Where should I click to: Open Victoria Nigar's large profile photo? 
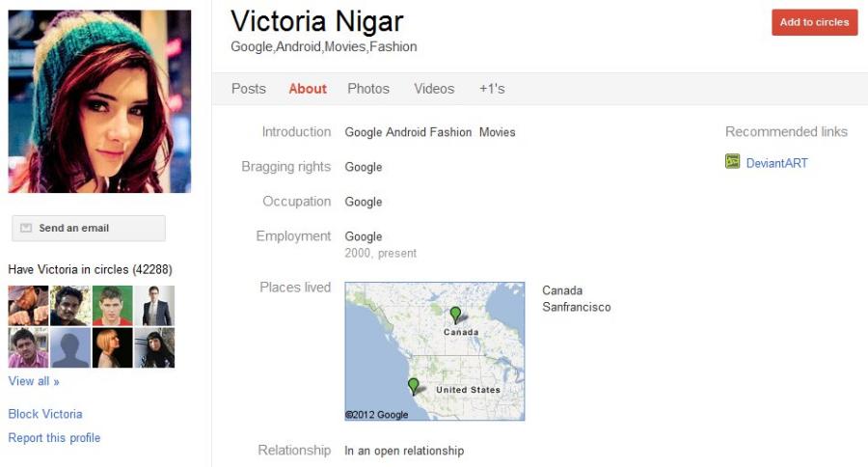tap(99, 101)
